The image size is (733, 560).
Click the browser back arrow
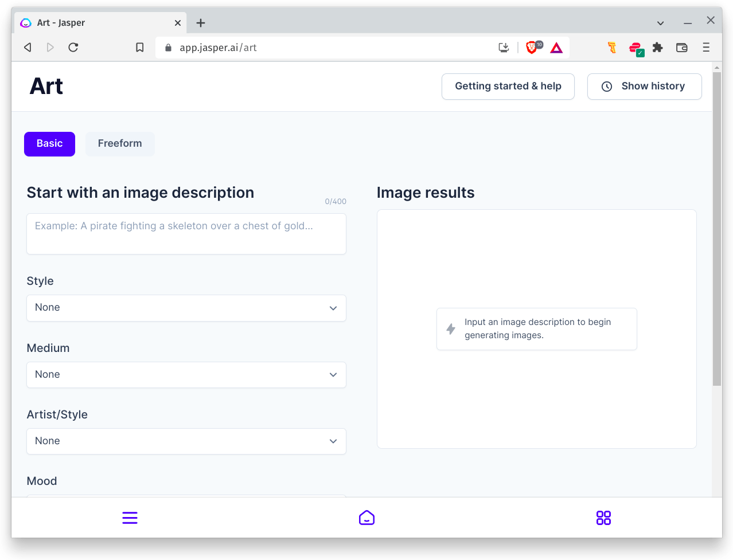click(28, 48)
